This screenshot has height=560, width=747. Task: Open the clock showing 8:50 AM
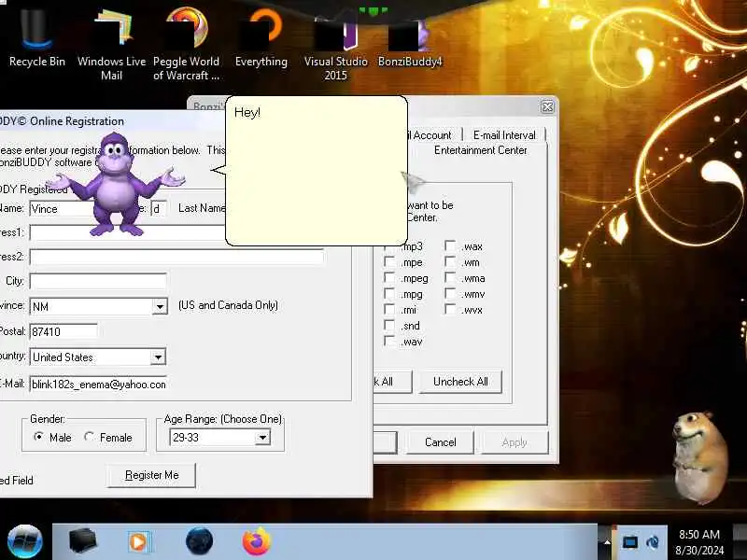point(698,542)
